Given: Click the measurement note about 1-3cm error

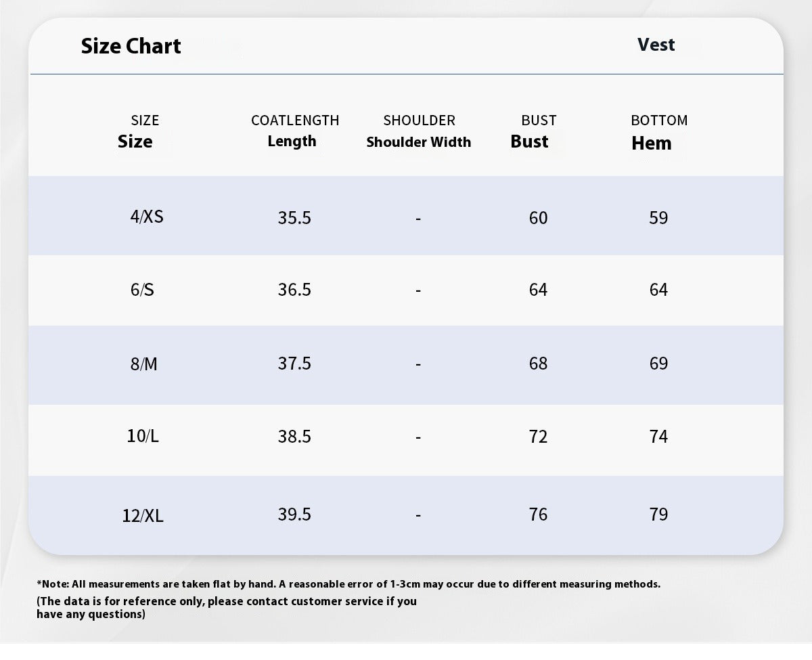Looking at the screenshot, I should [348, 584].
